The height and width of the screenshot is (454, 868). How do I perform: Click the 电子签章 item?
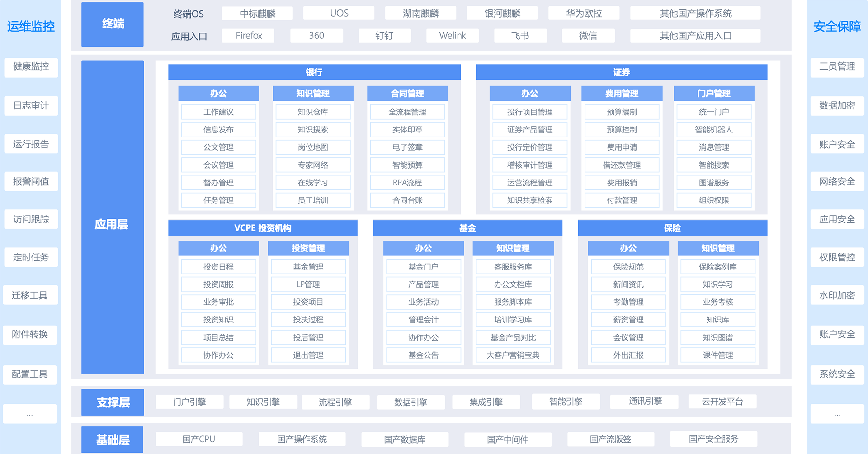(x=407, y=147)
